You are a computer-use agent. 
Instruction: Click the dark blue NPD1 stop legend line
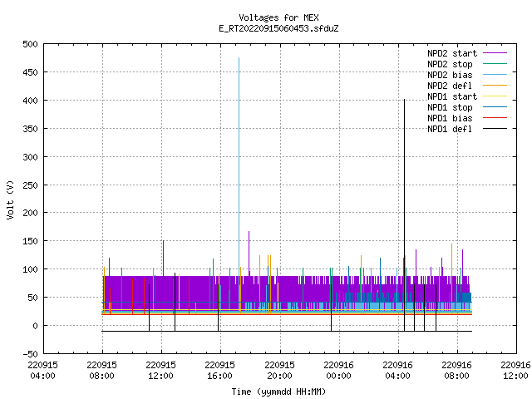click(x=495, y=107)
